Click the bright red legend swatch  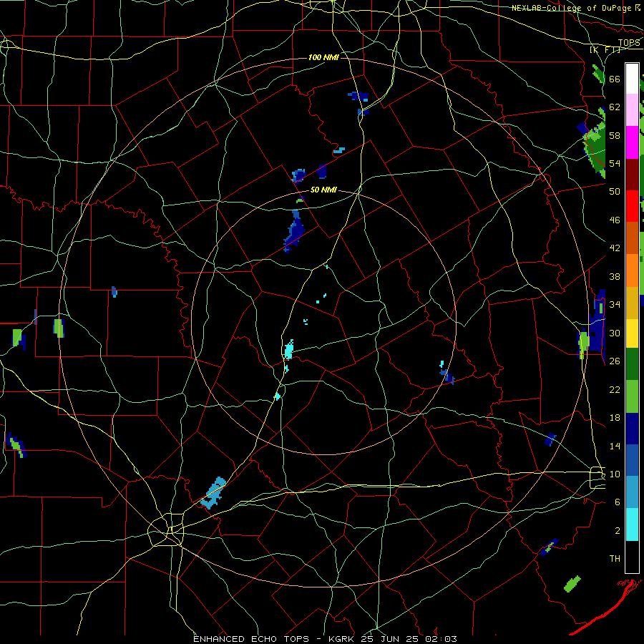pos(632,206)
